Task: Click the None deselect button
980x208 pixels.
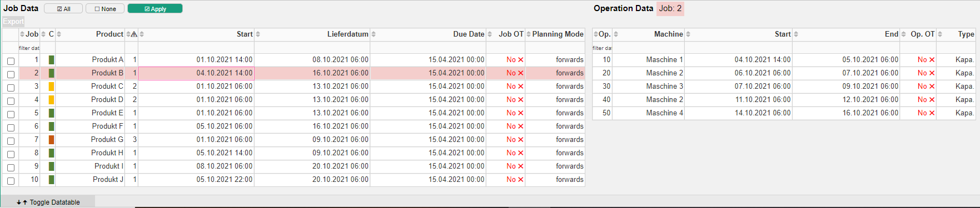Action: (x=105, y=9)
